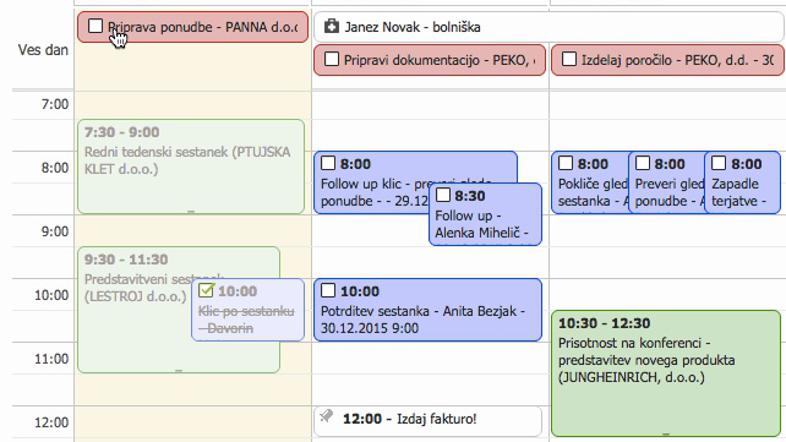Check the 8:00 Preveri ponudbe task checkbox
Viewport: 786px width, 442px height.
pyautogui.click(x=643, y=164)
